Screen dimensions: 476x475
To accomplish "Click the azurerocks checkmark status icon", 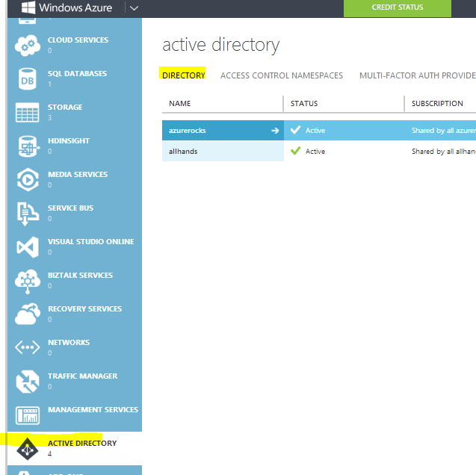I will tap(295, 130).
